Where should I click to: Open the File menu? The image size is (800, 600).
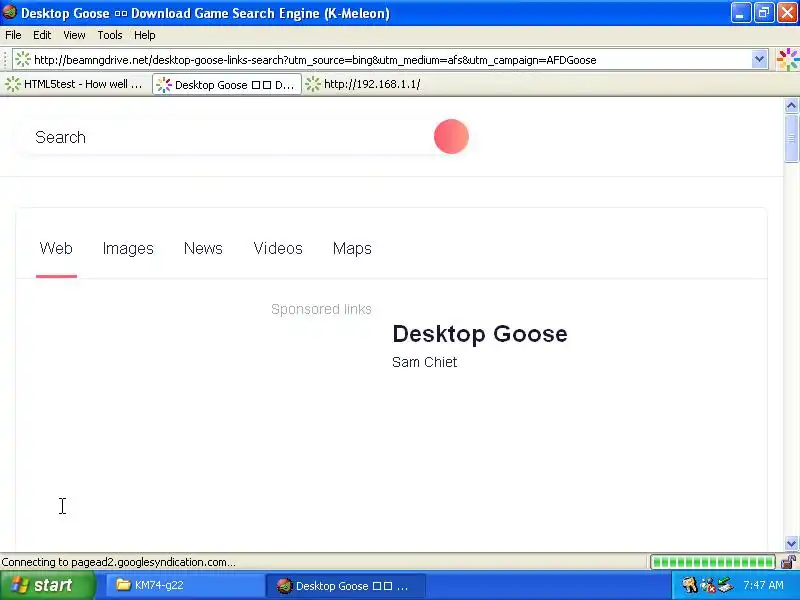(13, 35)
